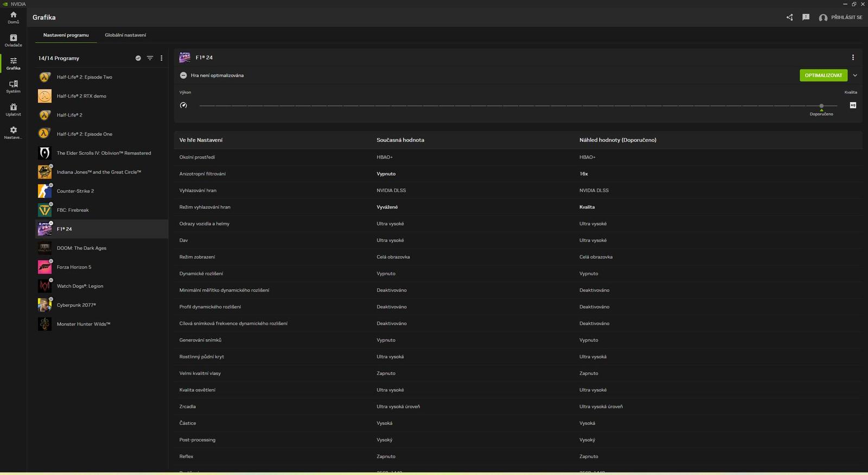The image size is (868, 475).
Task: Click the Watch Dogs: Legion game icon
Action: [44, 286]
